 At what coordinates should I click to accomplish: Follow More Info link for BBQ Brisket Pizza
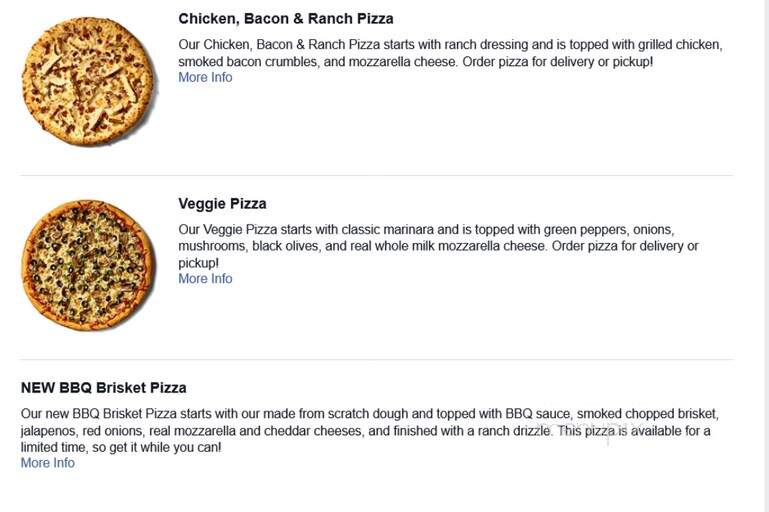coord(48,463)
